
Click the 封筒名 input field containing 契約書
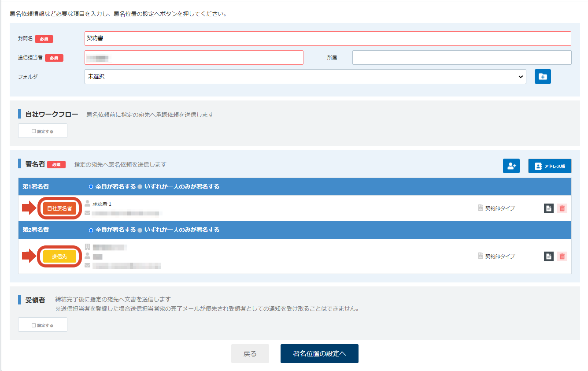(x=328, y=38)
